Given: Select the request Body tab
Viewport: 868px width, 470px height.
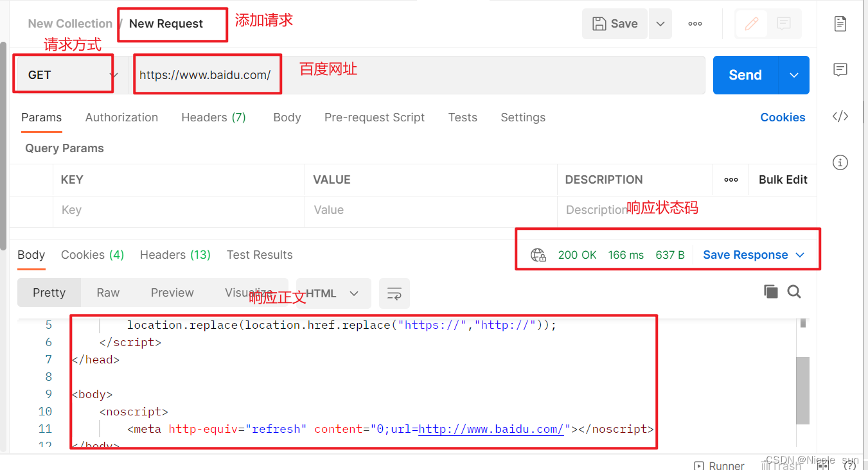Looking at the screenshot, I should pos(287,118).
